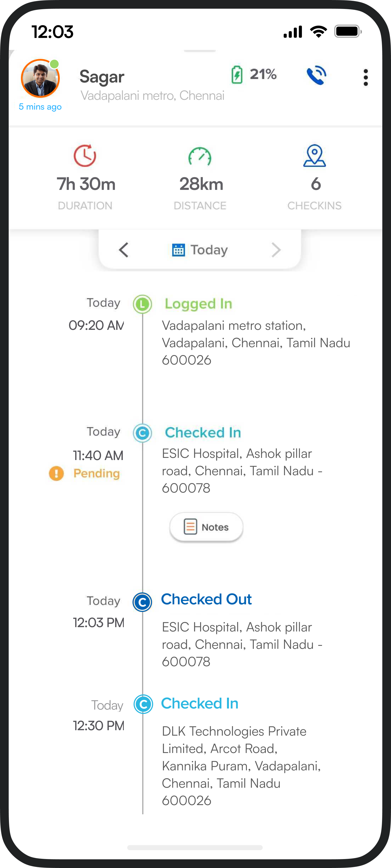Screen dimensions: 391x868
Task: Tap the red duration clock icon
Action: coord(85,156)
